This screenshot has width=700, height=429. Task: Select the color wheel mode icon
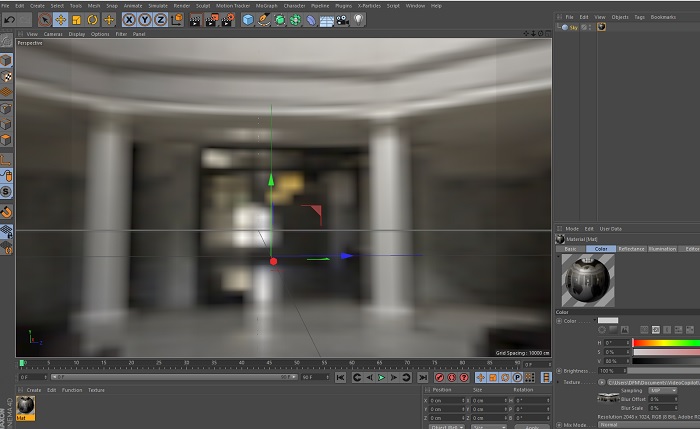(602, 330)
